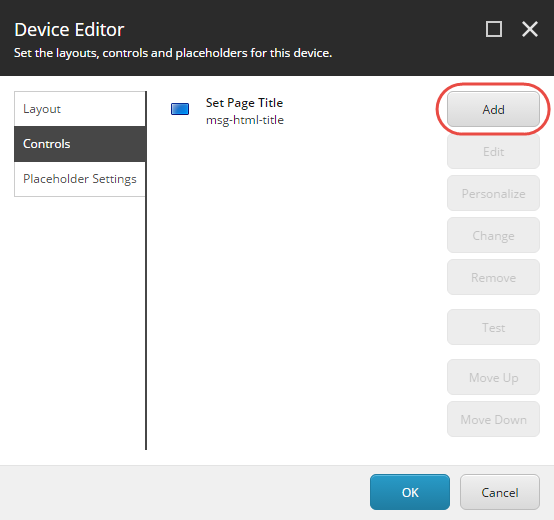This screenshot has height=520, width=554.
Task: Click the Change button
Action: (493, 235)
